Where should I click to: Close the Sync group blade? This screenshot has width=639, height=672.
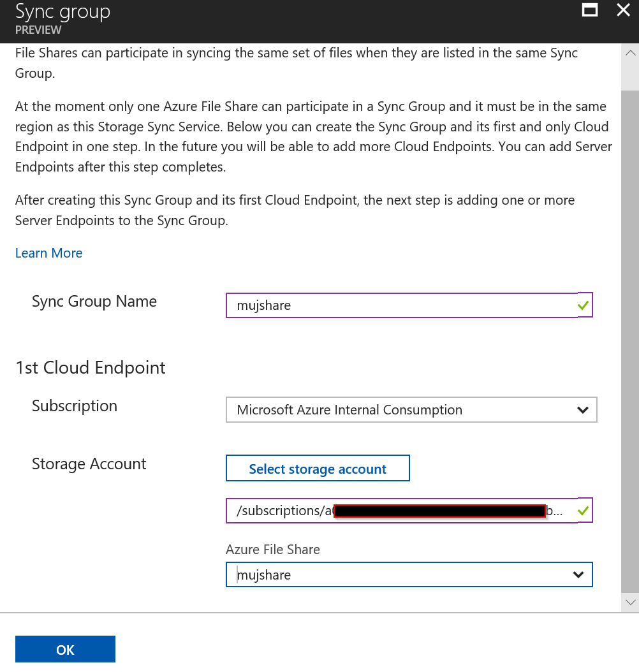pyautogui.click(x=623, y=10)
